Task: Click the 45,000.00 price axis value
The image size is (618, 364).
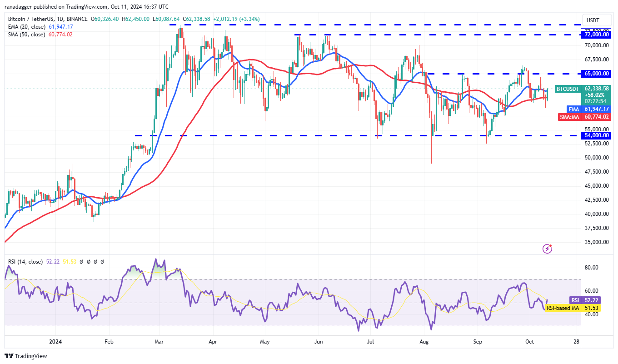Action: (597, 186)
